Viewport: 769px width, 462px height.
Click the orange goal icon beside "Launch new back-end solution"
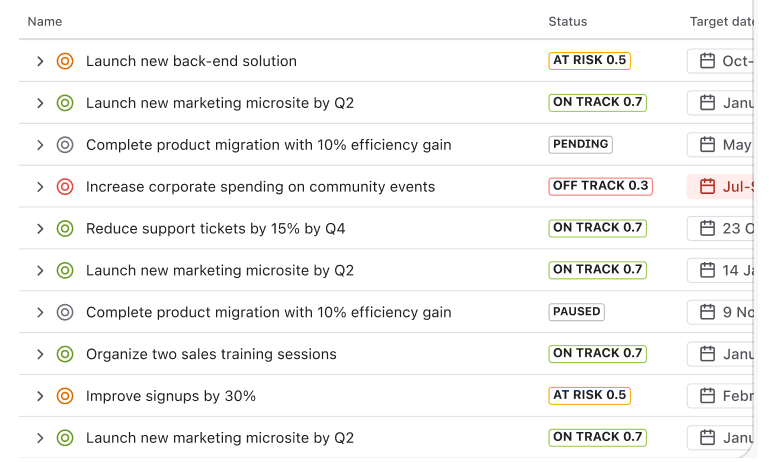click(x=65, y=61)
